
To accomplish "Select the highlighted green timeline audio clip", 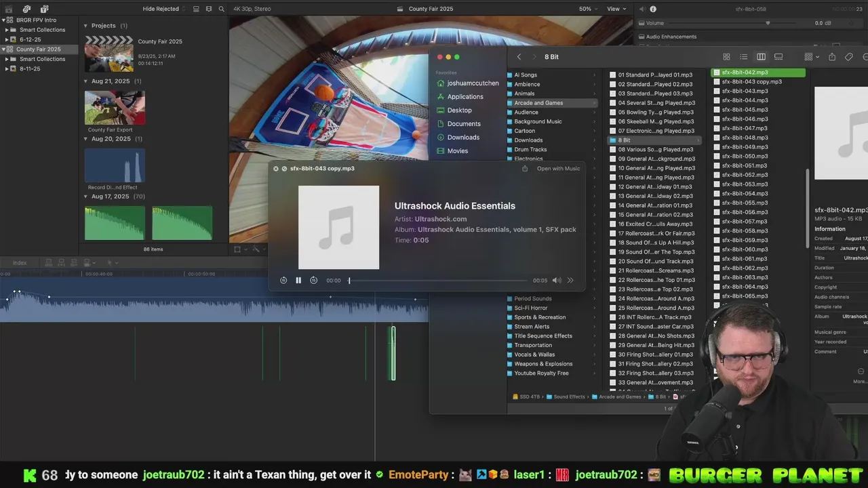I will [393, 353].
